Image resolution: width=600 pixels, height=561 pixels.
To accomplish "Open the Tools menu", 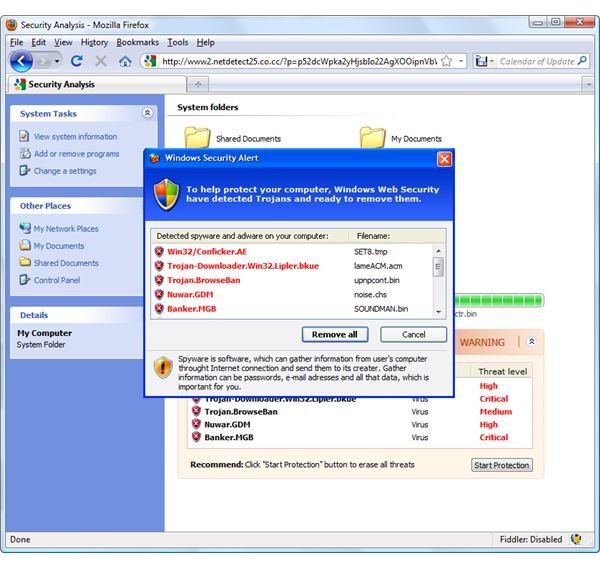I will pyautogui.click(x=178, y=42).
